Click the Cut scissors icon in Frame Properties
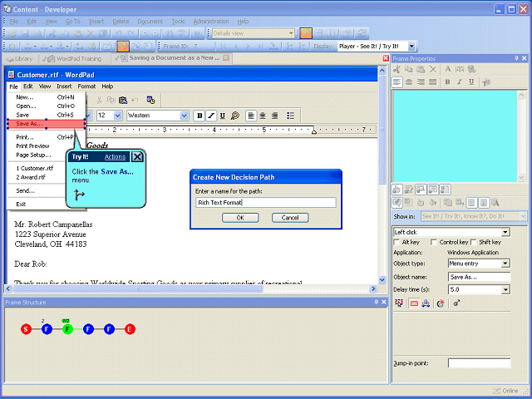Viewport: 532px width, 399px height. (397, 69)
